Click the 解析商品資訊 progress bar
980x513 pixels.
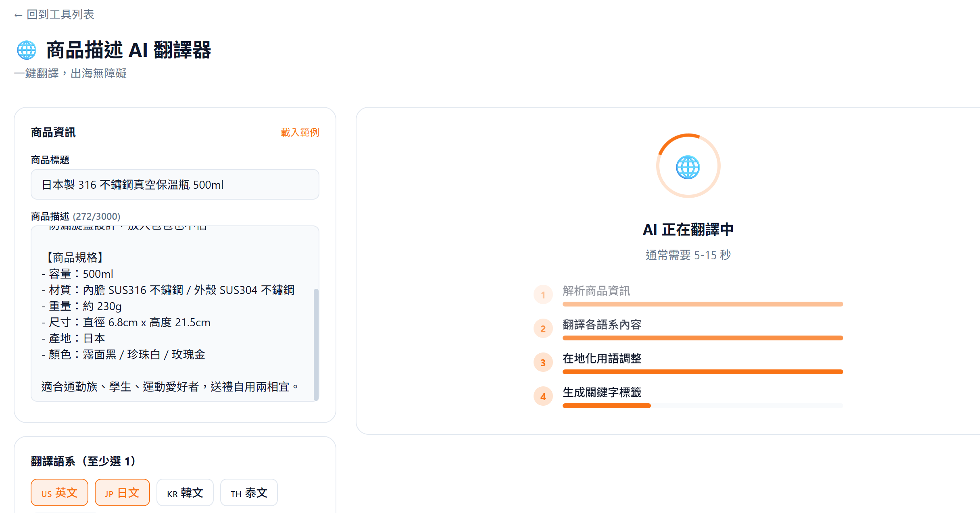click(x=703, y=304)
